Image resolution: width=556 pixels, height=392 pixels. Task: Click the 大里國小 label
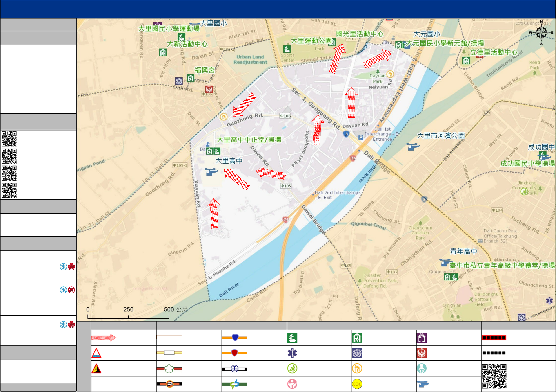(214, 23)
